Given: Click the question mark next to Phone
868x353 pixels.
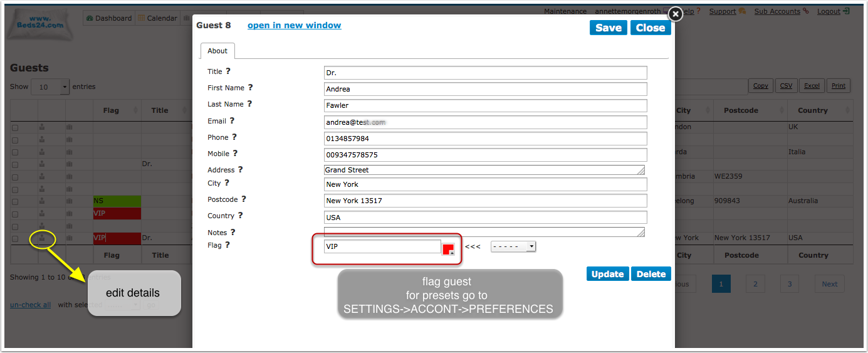Looking at the screenshot, I should point(234,137).
